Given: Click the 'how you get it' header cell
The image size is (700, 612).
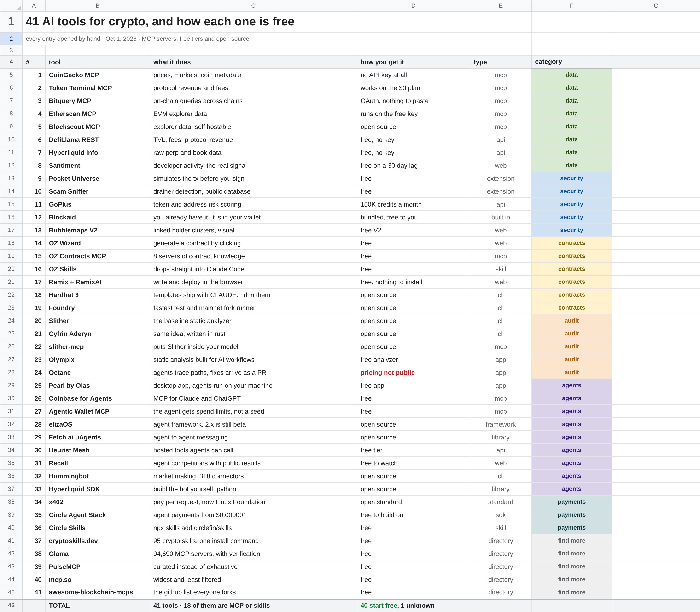Looking at the screenshot, I should (x=413, y=62).
